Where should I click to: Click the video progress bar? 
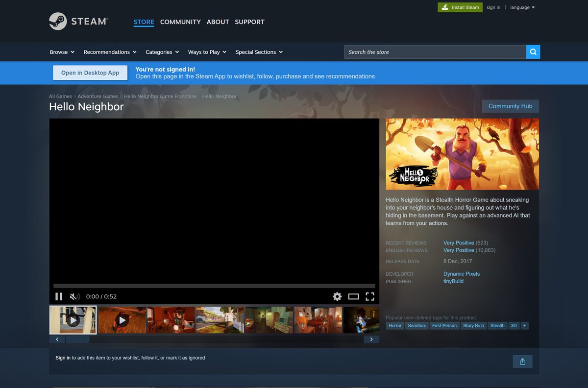click(x=214, y=286)
